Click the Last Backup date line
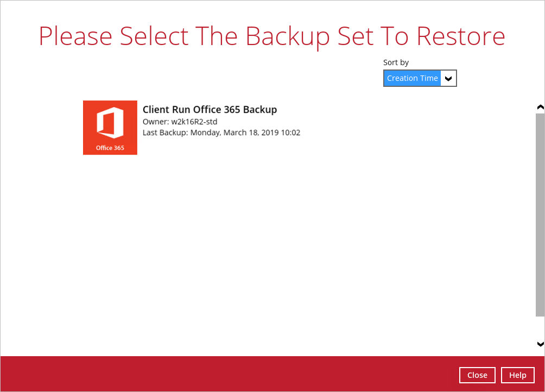545x392 pixels. click(221, 132)
